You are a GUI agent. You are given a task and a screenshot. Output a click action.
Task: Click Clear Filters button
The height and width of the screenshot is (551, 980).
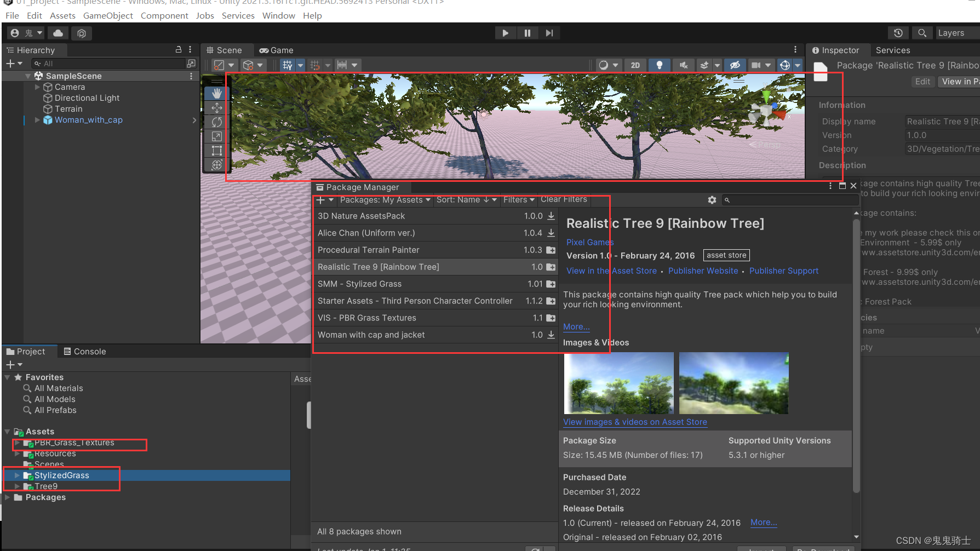pyautogui.click(x=564, y=199)
